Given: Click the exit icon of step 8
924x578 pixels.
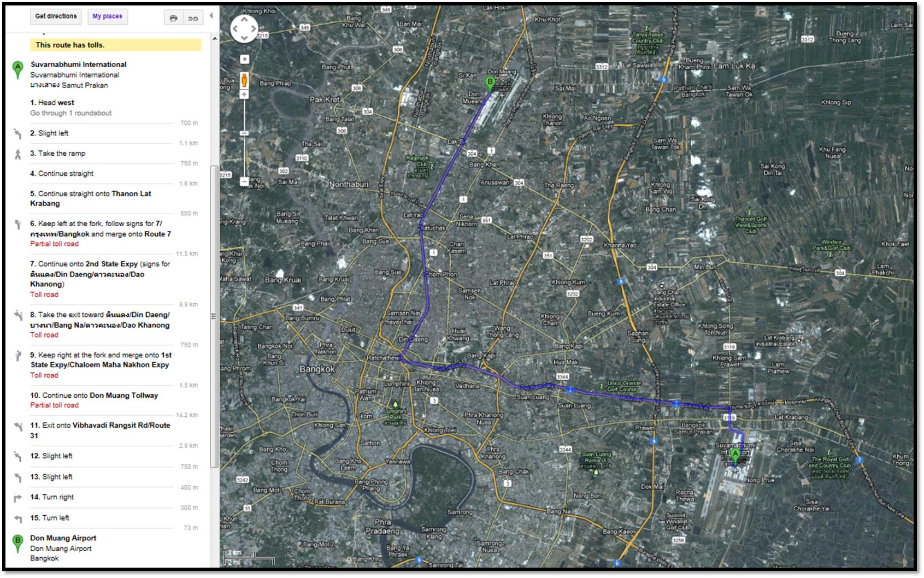Looking at the screenshot, I should click(x=17, y=315).
